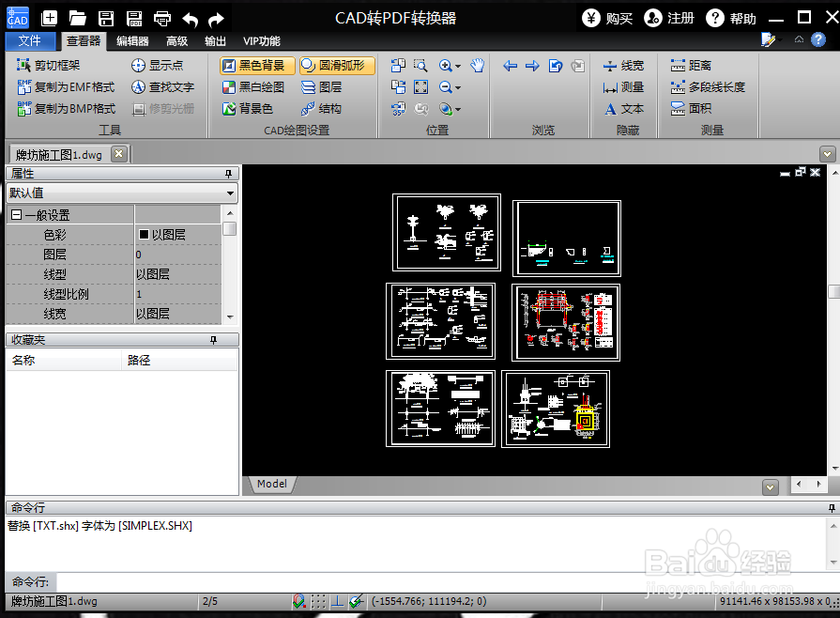Toggle 黑色背景 black background
The height and width of the screenshot is (618, 840).
point(257,66)
